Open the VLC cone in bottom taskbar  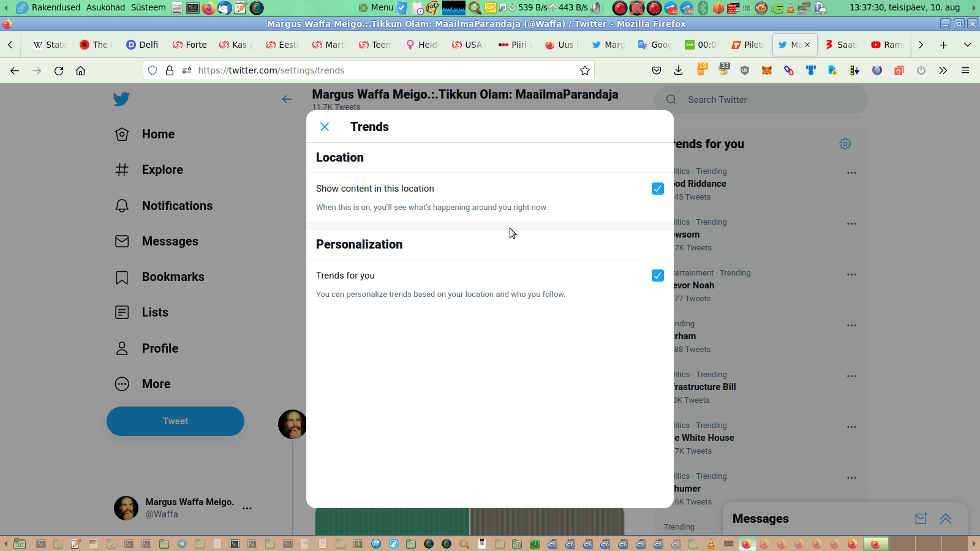coord(711,544)
